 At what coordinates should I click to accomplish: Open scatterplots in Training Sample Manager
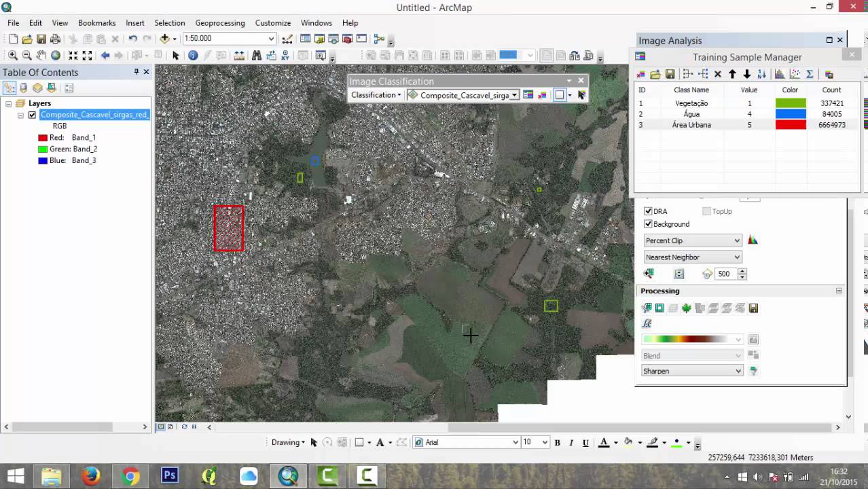[x=795, y=74]
